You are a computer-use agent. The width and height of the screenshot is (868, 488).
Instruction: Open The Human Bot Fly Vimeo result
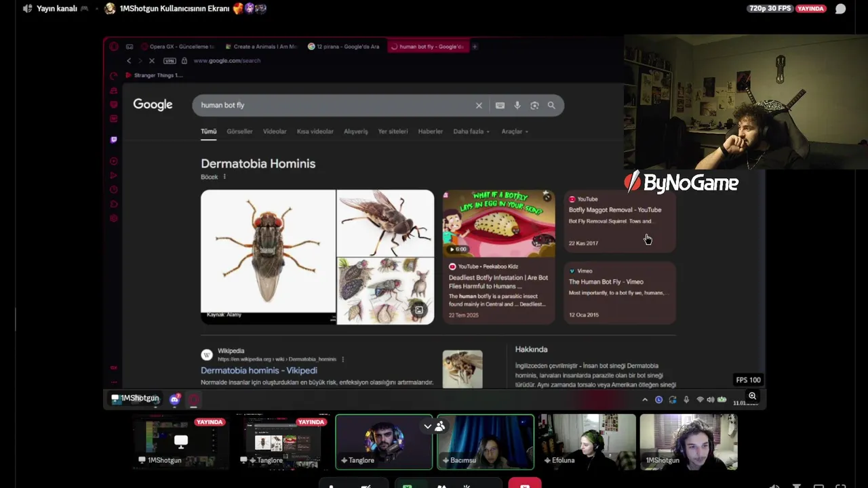point(620,293)
